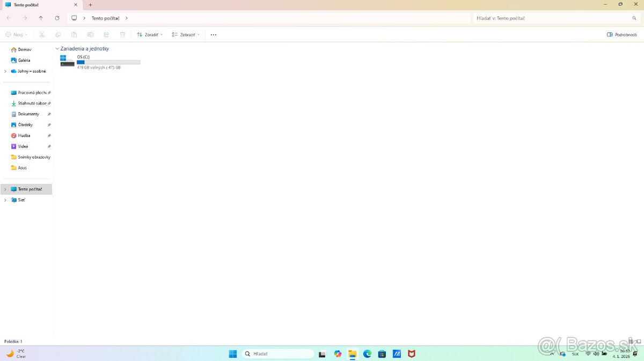Select the OS (C:) drive storage bar
The height and width of the screenshot is (361, 644).
click(x=108, y=62)
